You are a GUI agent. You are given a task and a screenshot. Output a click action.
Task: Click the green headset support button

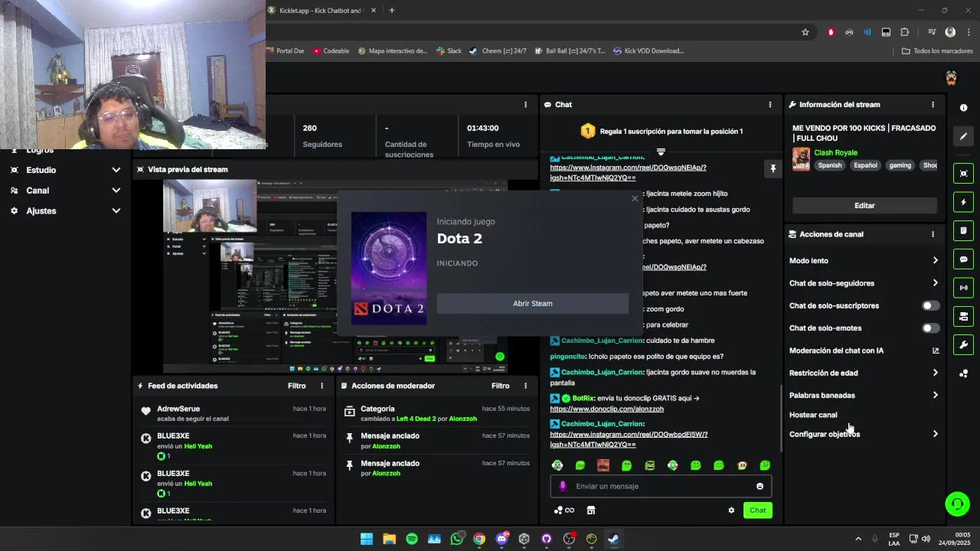957,504
